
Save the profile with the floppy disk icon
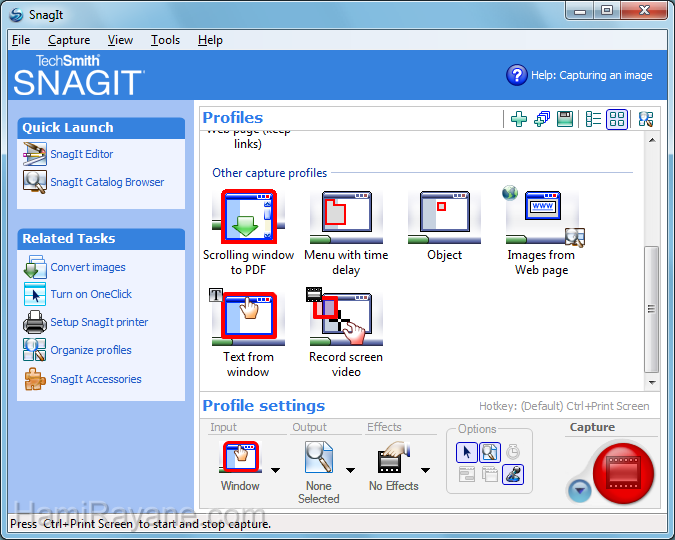click(x=564, y=119)
